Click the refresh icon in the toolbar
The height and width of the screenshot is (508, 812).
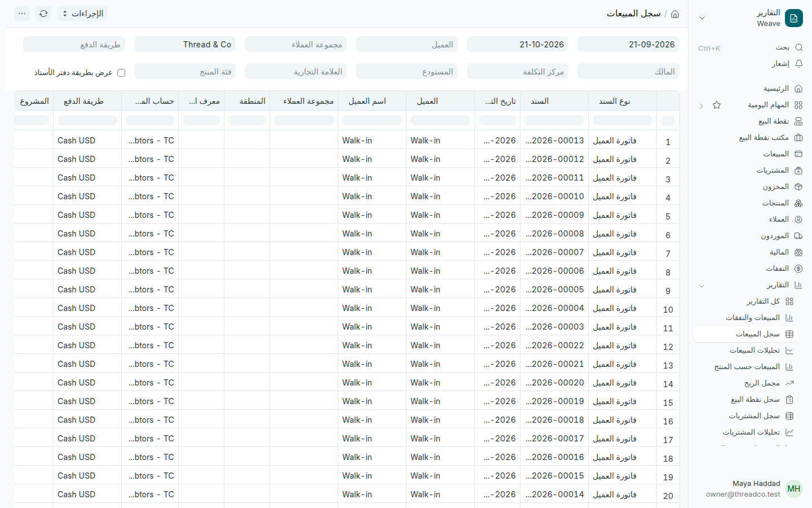coord(43,14)
